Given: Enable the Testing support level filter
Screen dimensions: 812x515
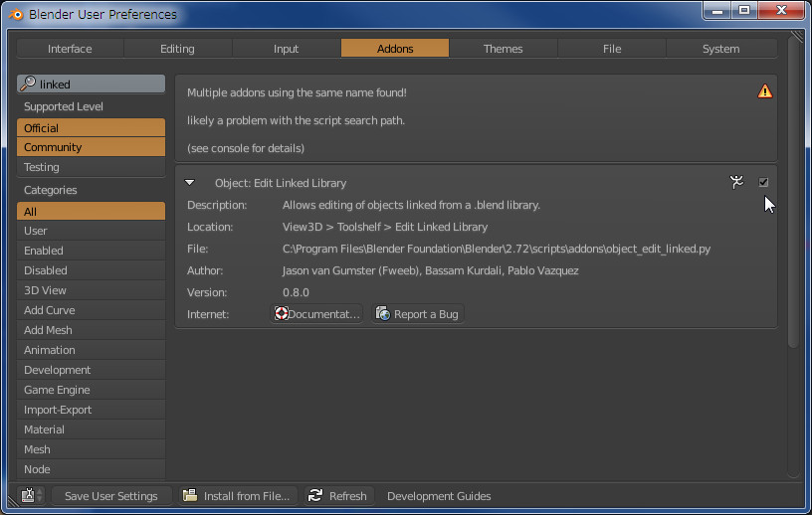Looking at the screenshot, I should (92, 167).
